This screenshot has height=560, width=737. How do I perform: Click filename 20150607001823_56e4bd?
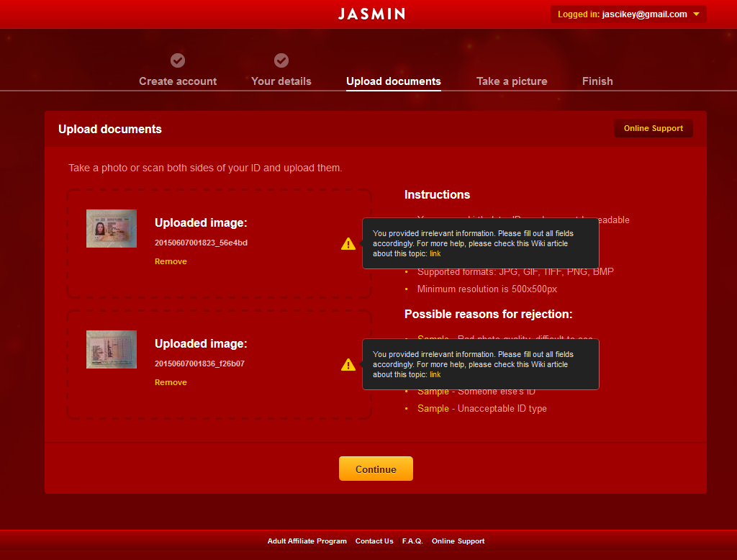202,243
